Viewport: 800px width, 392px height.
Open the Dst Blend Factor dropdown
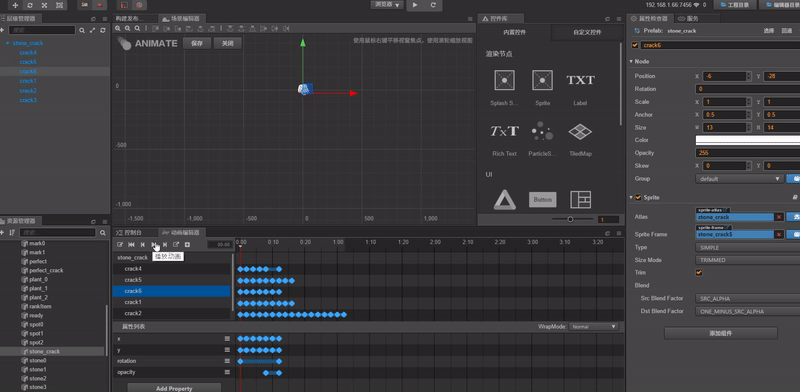point(747,311)
